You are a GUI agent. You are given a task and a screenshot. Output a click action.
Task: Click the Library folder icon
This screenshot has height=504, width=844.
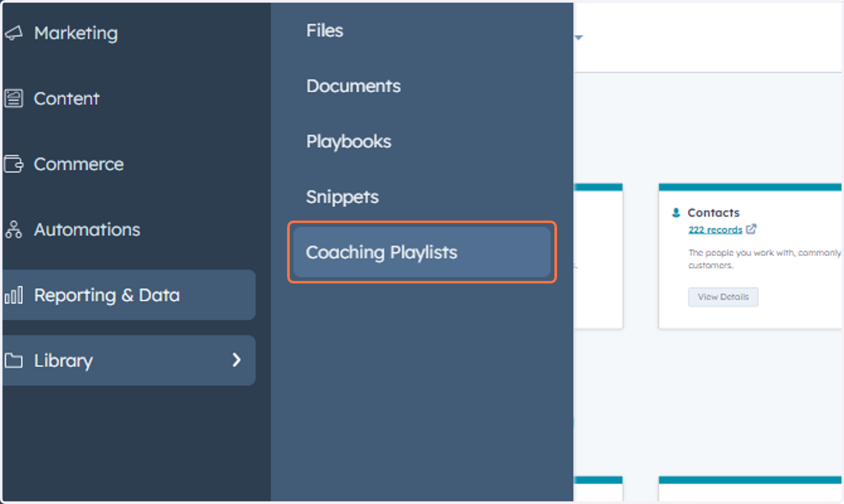click(13, 361)
